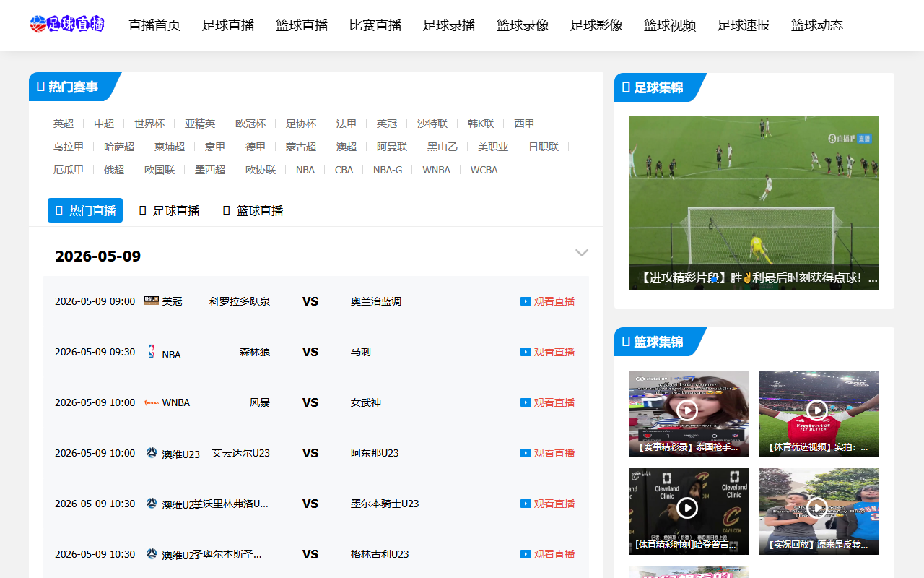Open the NBA link in 热门赛事
This screenshot has height=578, width=924.
pyautogui.click(x=305, y=170)
